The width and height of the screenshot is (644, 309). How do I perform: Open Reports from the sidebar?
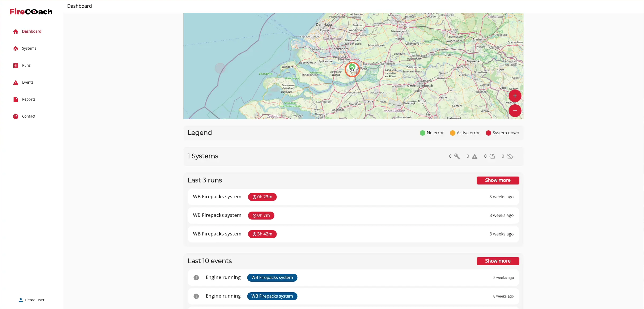(x=29, y=99)
